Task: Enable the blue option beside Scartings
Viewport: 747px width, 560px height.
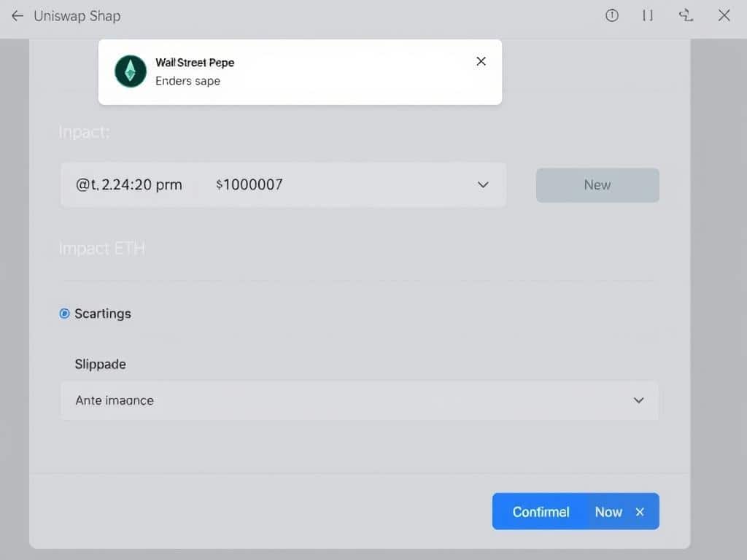Action: (x=65, y=314)
